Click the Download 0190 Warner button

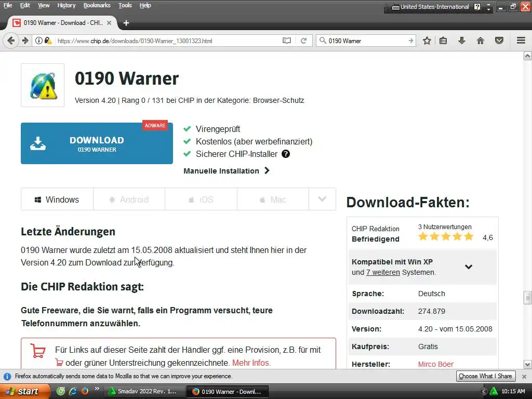click(97, 143)
